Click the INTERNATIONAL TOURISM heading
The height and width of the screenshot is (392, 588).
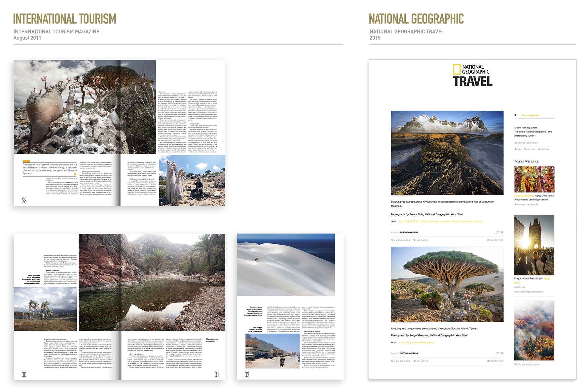[x=65, y=19]
